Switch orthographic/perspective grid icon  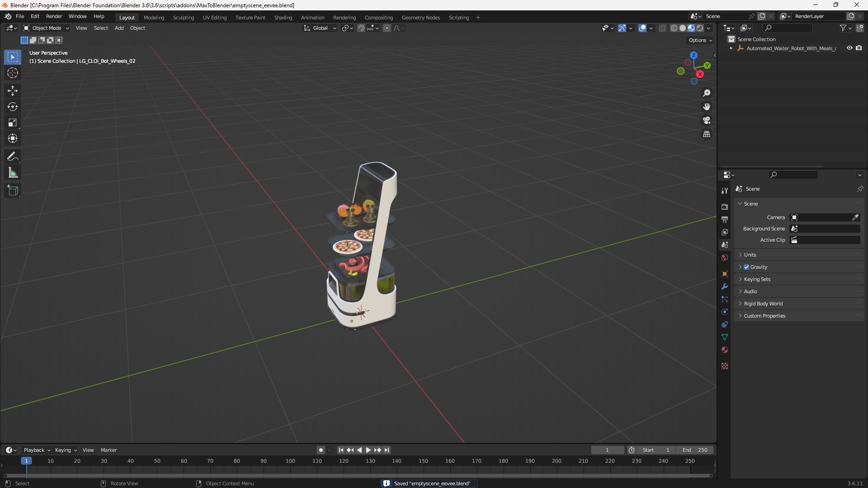pyautogui.click(x=707, y=134)
